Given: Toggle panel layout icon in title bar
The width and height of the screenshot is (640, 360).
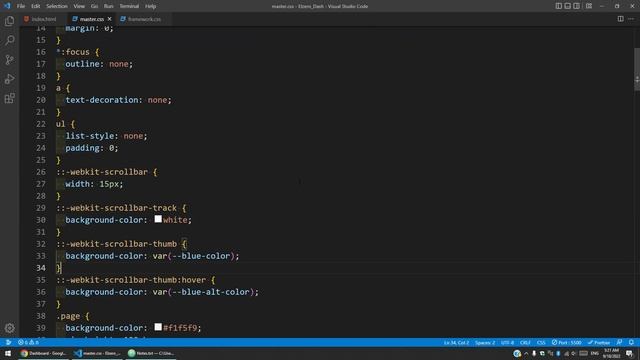Looking at the screenshot, I should tap(567, 6).
